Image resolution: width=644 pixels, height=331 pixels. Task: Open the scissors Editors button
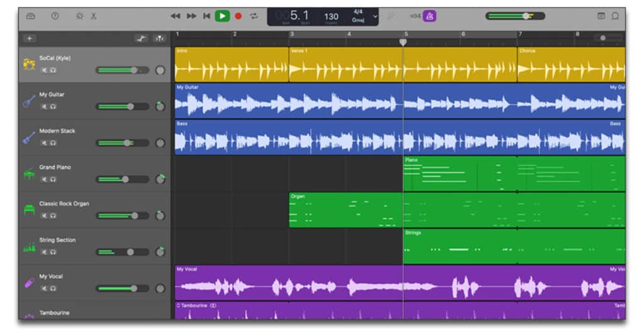tap(94, 16)
